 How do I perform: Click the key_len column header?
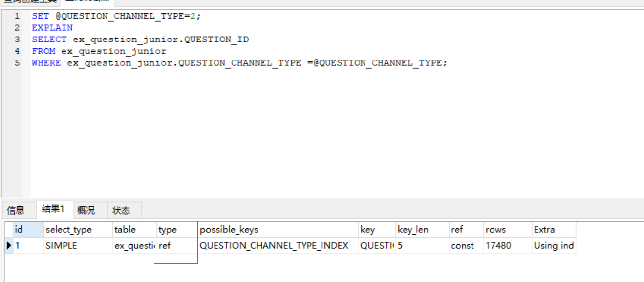click(x=422, y=229)
